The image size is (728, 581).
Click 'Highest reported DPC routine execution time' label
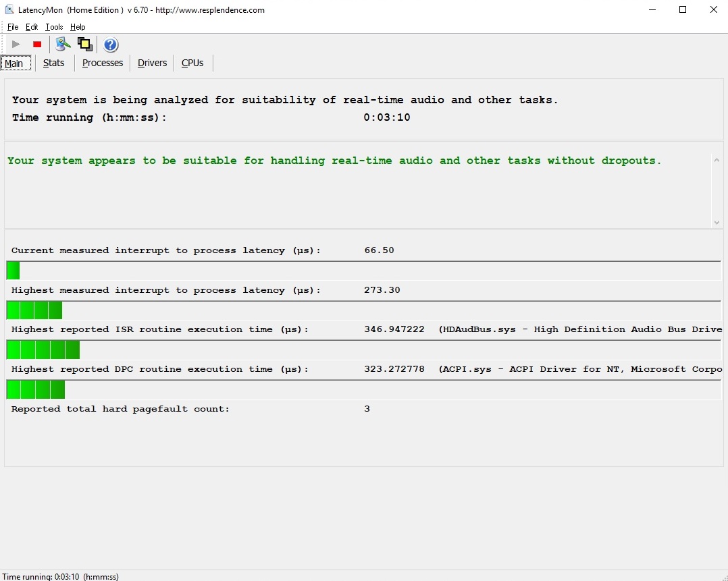[x=159, y=369]
